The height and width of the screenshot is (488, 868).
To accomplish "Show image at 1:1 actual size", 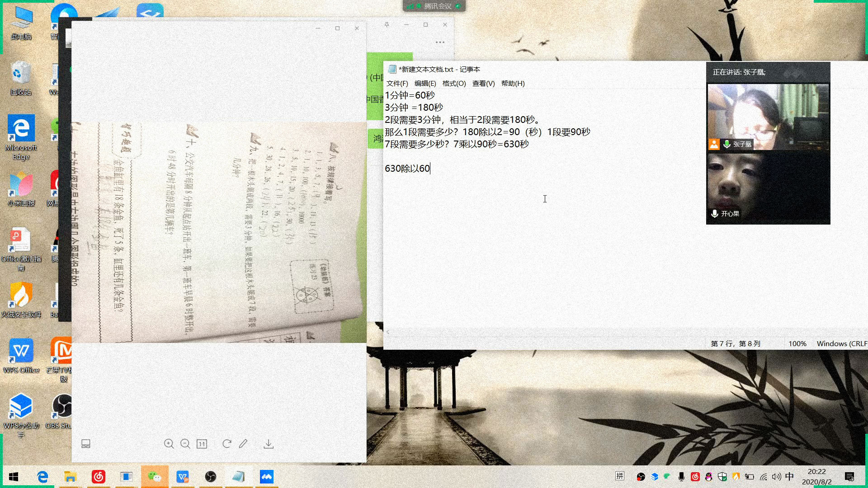I will [202, 444].
